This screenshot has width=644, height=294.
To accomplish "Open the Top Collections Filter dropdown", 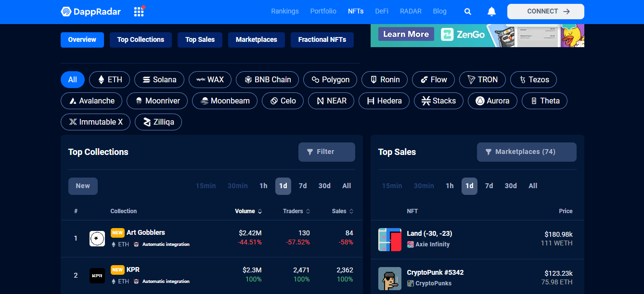I will [327, 152].
